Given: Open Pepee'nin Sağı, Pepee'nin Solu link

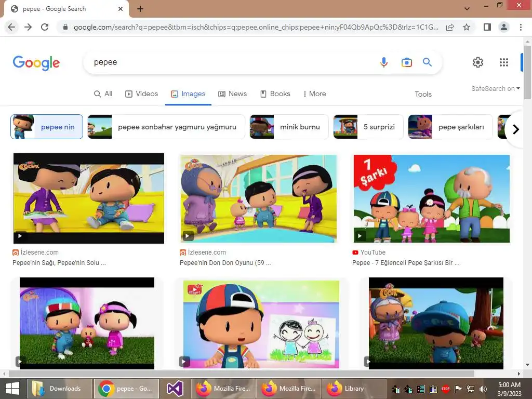Looking at the screenshot, I should [x=59, y=262].
